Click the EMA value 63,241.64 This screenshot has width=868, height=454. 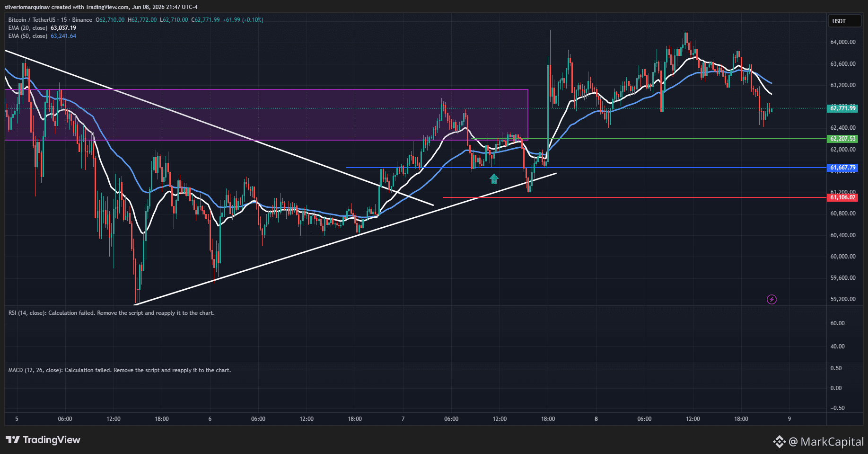point(63,36)
